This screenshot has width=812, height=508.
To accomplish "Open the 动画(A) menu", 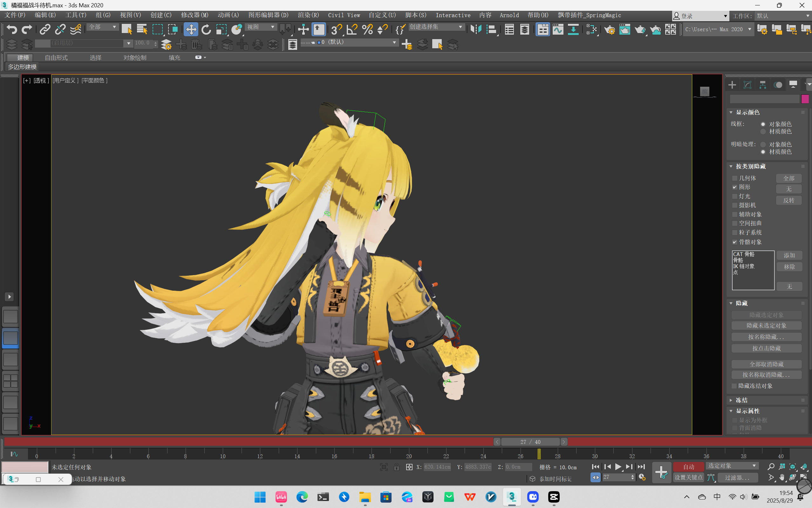I will point(228,15).
